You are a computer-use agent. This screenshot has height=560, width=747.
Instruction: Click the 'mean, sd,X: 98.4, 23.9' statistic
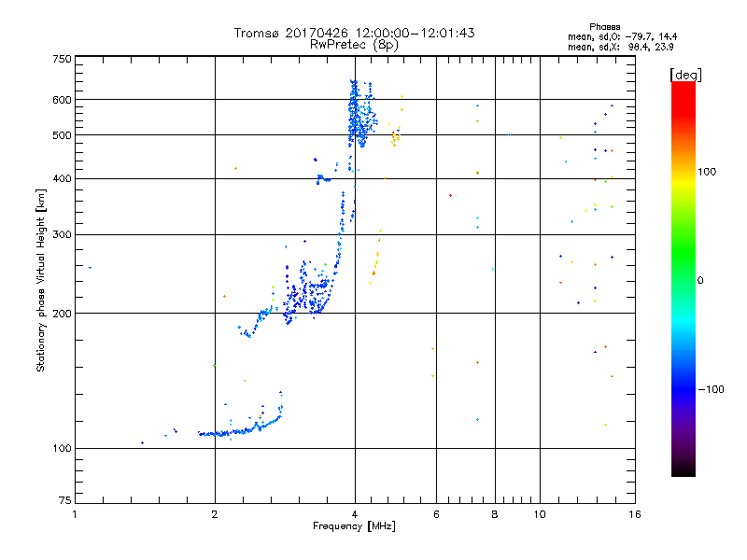620,47
